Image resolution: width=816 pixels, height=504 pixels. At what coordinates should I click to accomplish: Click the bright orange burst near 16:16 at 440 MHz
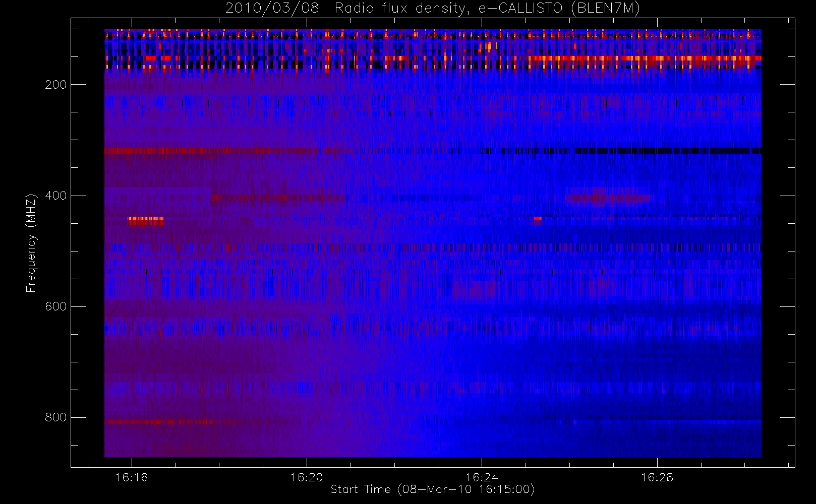[x=146, y=220]
